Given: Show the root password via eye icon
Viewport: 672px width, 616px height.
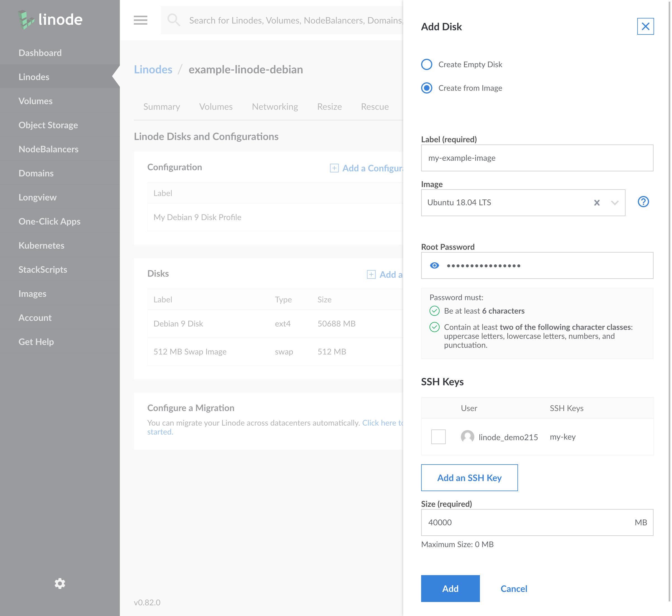Looking at the screenshot, I should coord(434,266).
